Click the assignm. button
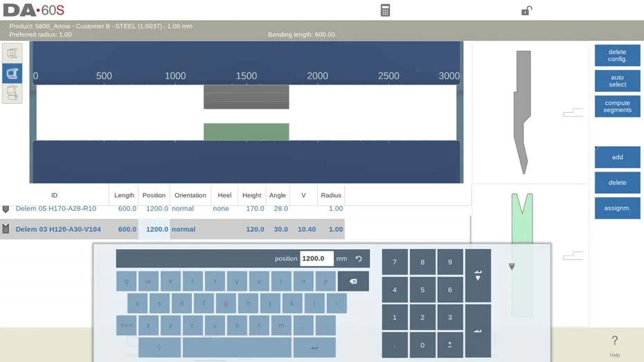Image resolution: width=644 pixels, height=362 pixels. tap(617, 208)
